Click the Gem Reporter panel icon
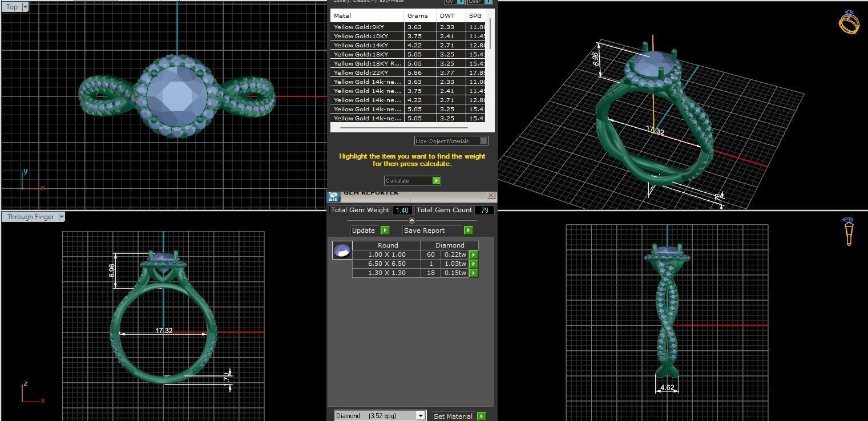Screen dimensions: 868x421 334,197
